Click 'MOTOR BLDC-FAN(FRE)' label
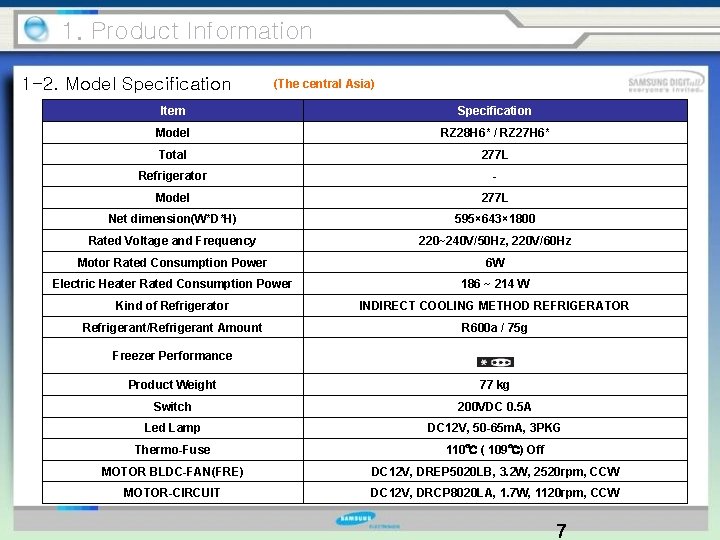 click(x=172, y=472)
